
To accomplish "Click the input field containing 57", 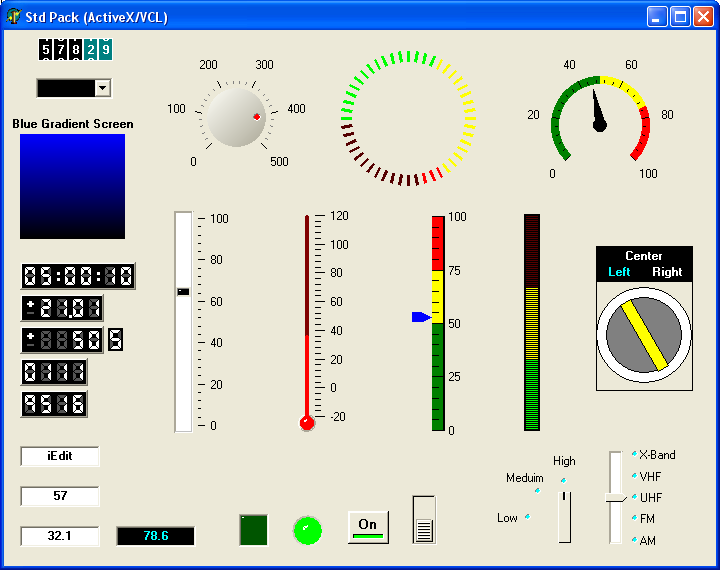I will (60, 496).
